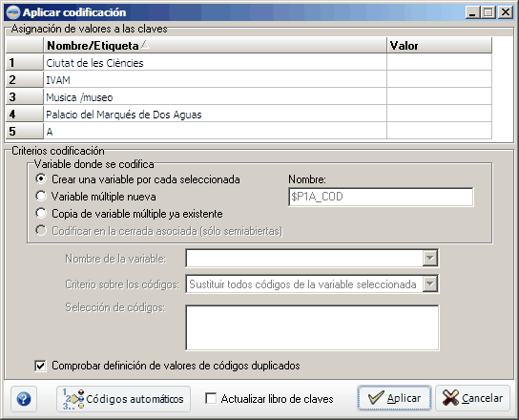
Task: Select row 'Ciutat de les Ciències'
Action: 216,63
